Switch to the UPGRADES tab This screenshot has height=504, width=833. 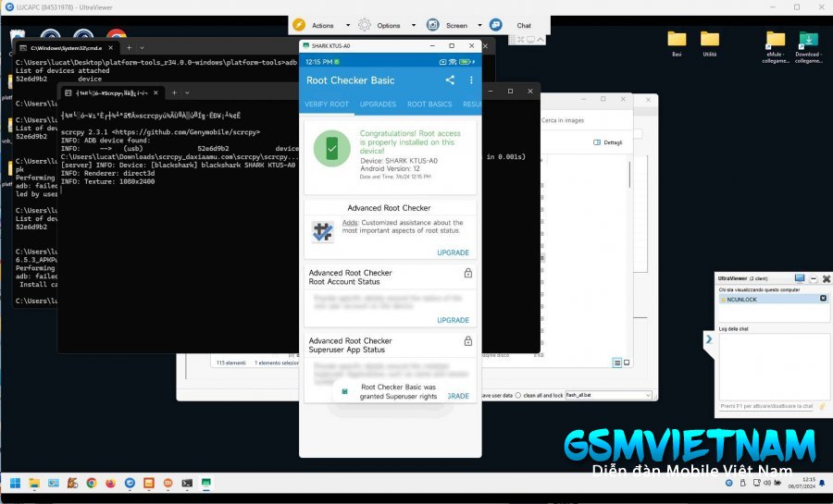coord(378,104)
